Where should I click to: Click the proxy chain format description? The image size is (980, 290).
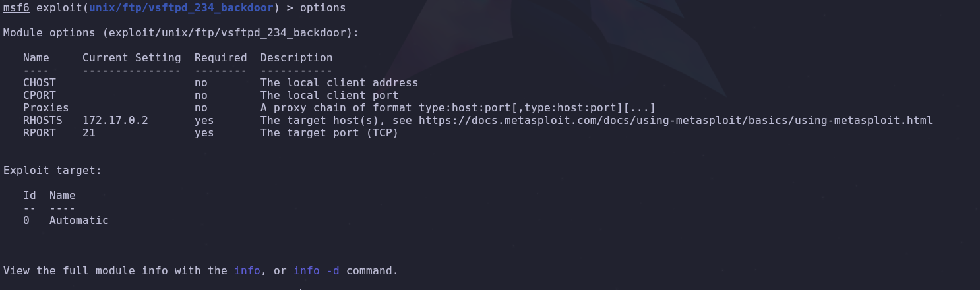tap(458, 108)
